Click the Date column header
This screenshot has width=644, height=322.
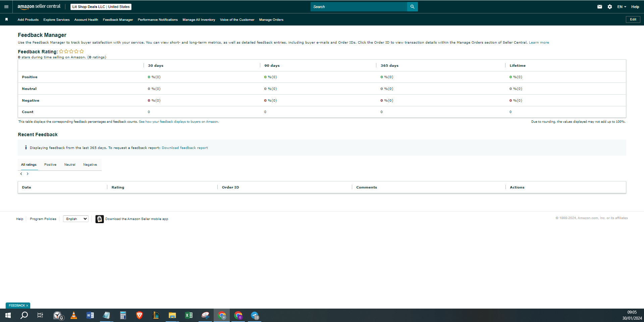coord(26,187)
